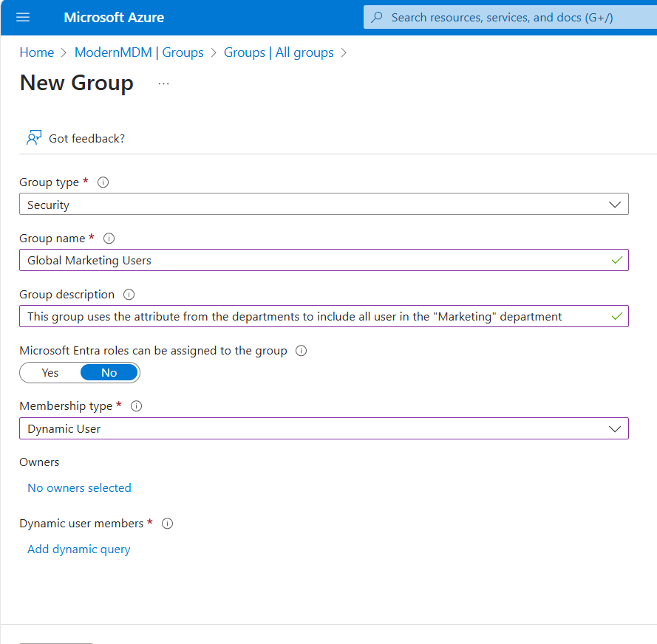This screenshot has height=644, width=657.
Task: Click the search resources and services box
Action: [510, 17]
